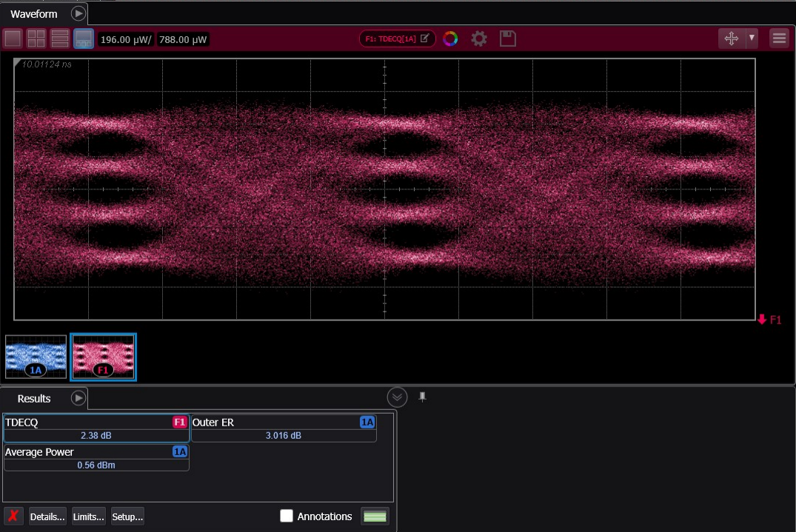Select the Results tab
The width and height of the screenshot is (796, 532).
pyautogui.click(x=34, y=398)
